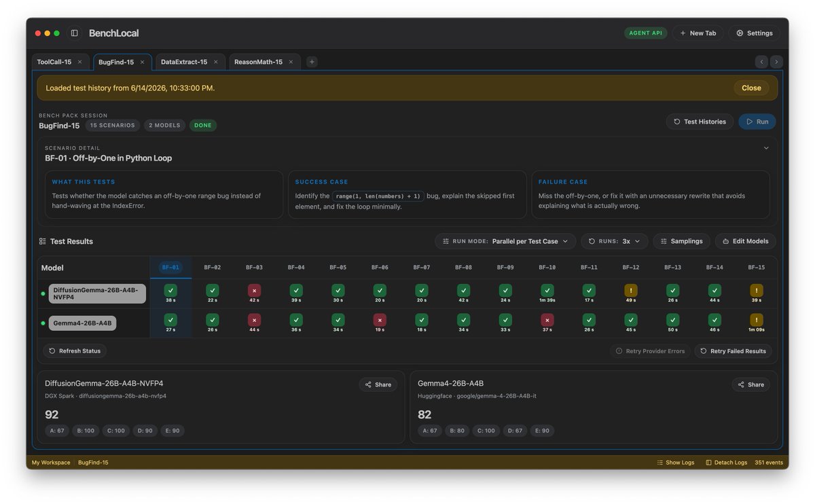Go to the previous tabs arrow
This screenshot has height=504, width=815.
[x=761, y=62]
